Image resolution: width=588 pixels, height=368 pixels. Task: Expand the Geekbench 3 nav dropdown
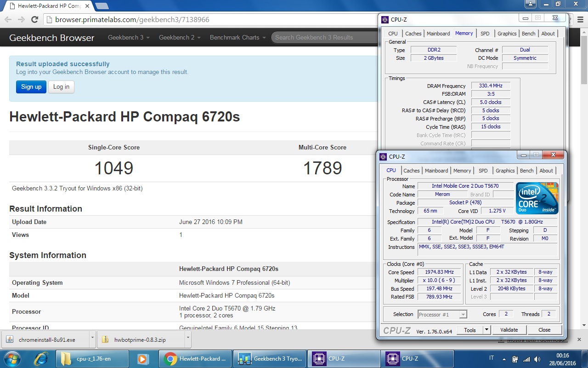[129, 37]
